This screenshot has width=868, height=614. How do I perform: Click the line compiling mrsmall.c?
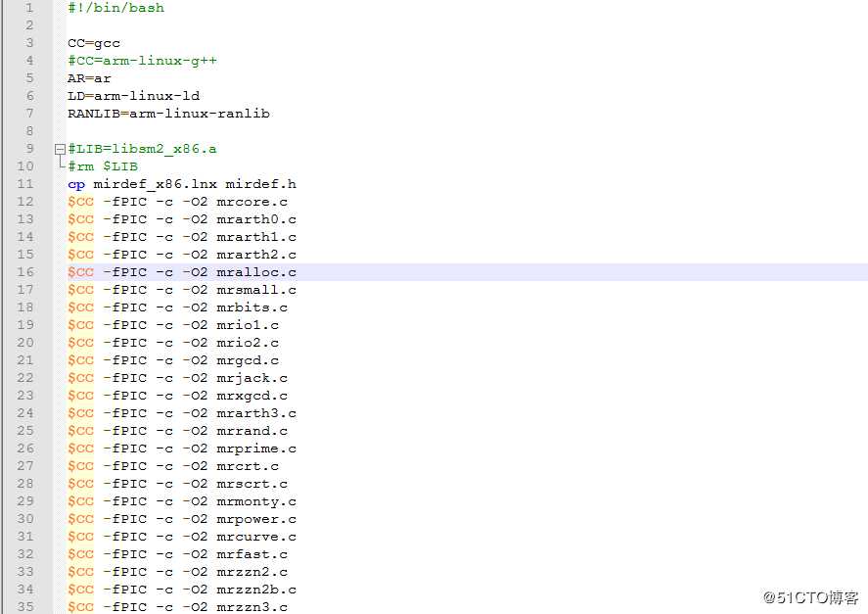(182, 290)
